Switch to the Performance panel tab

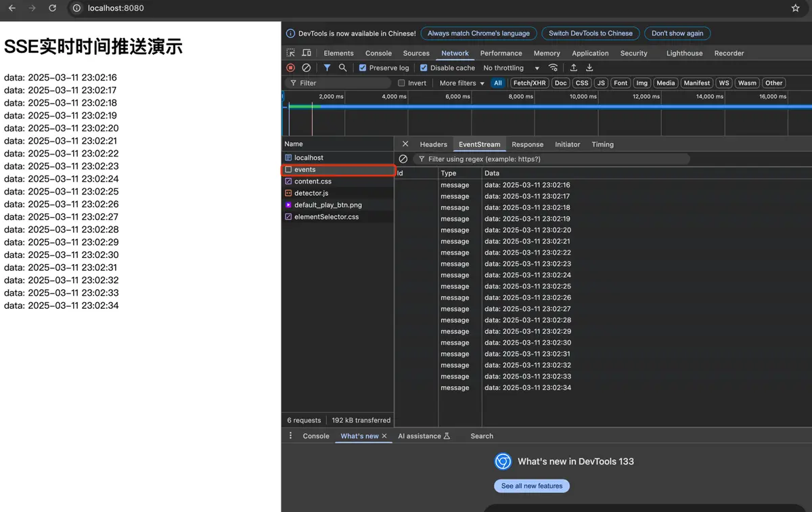(x=501, y=53)
